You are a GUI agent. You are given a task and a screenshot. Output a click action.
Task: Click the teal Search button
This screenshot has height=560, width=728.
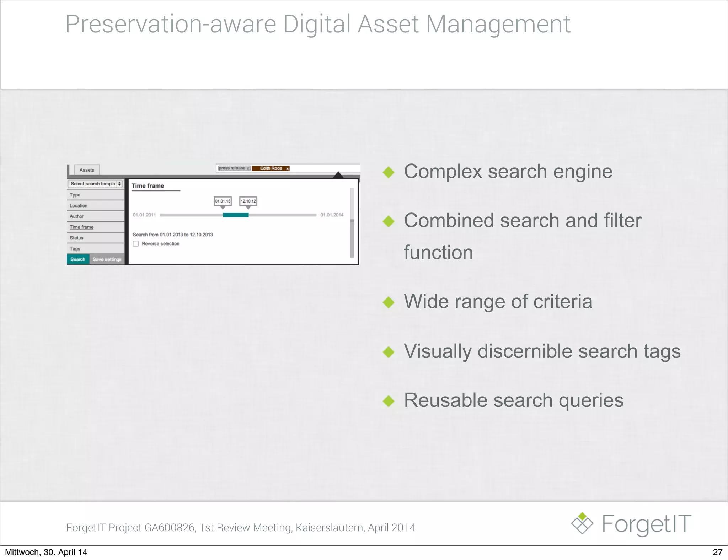(x=78, y=259)
